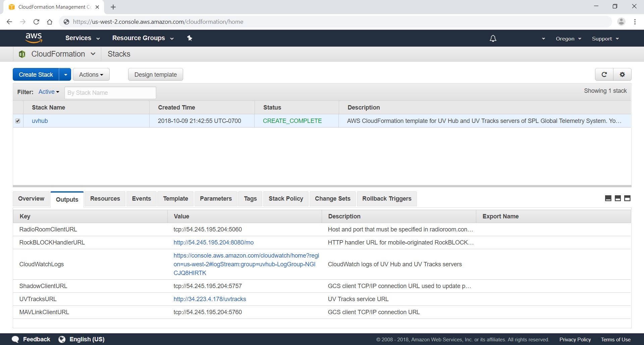The image size is (644, 345).
Task: Click the Stacks breadcrumb link
Action: click(x=119, y=54)
